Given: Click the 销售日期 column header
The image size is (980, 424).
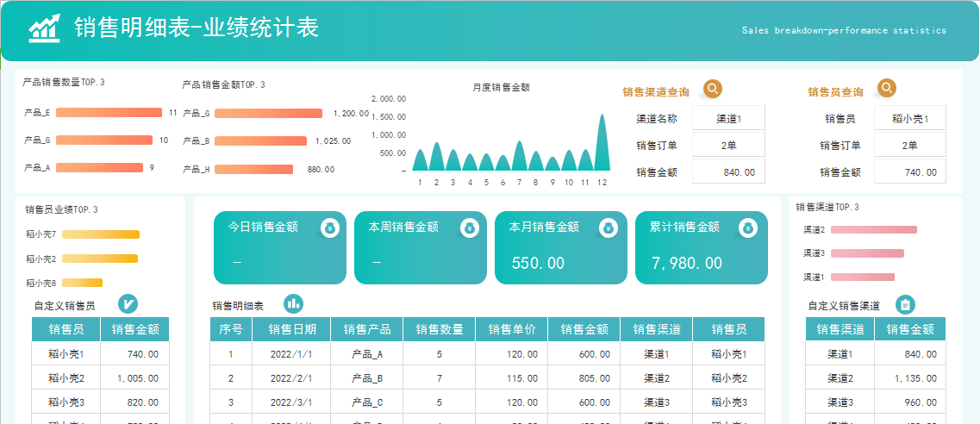Looking at the screenshot, I should (292, 329).
